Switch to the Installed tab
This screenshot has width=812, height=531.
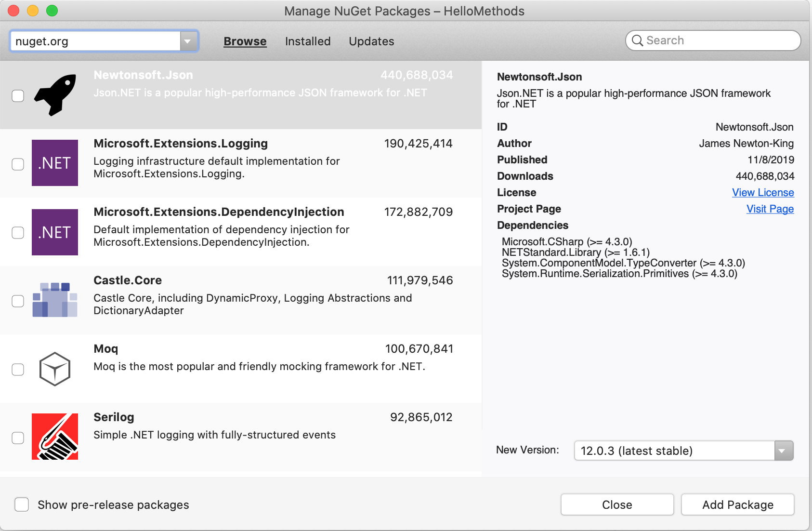pos(308,41)
